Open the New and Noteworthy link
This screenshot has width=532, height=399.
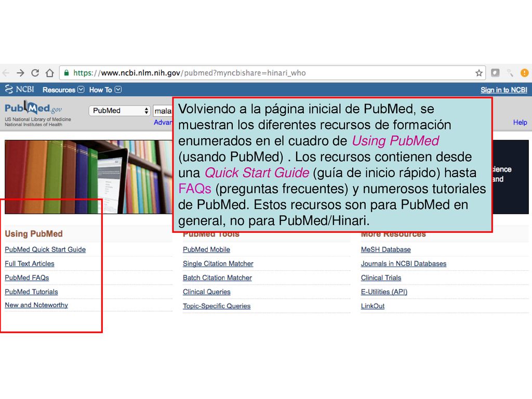(x=36, y=305)
